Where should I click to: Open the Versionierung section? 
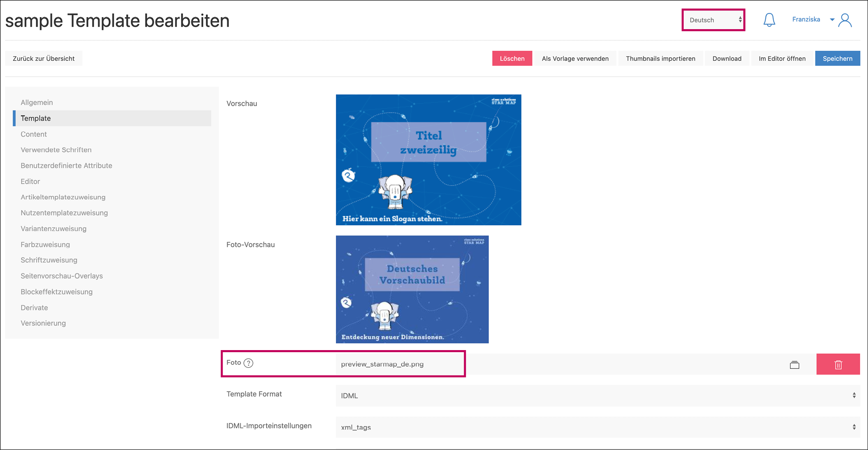[43, 323]
